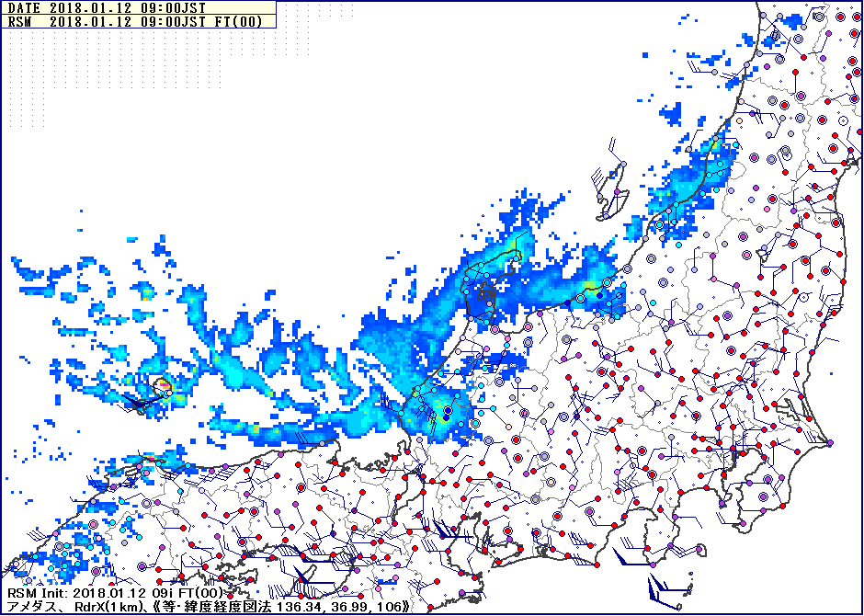Click the RSM Init: 2018.01.12 09i FT(00) caption
This screenshot has height=616, width=864.
(115, 594)
